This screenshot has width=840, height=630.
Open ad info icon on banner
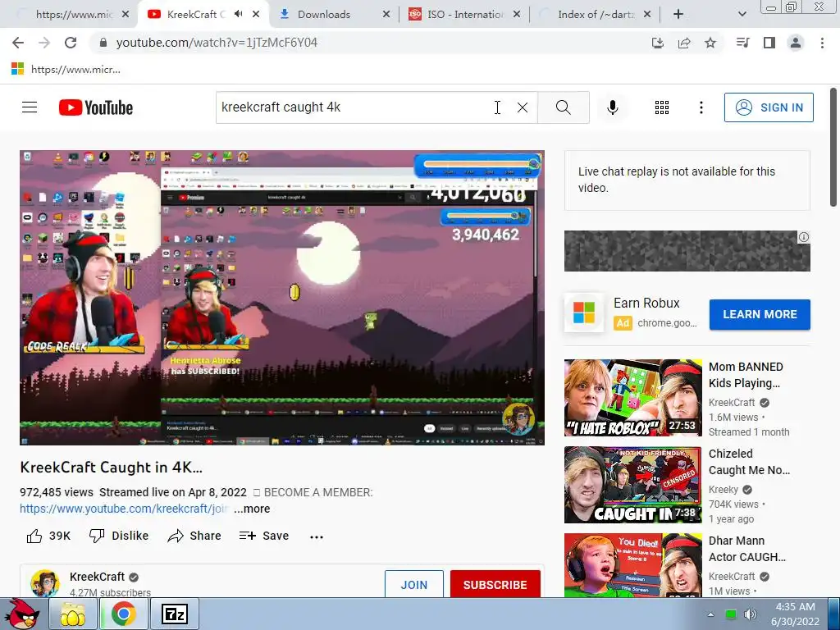click(804, 237)
